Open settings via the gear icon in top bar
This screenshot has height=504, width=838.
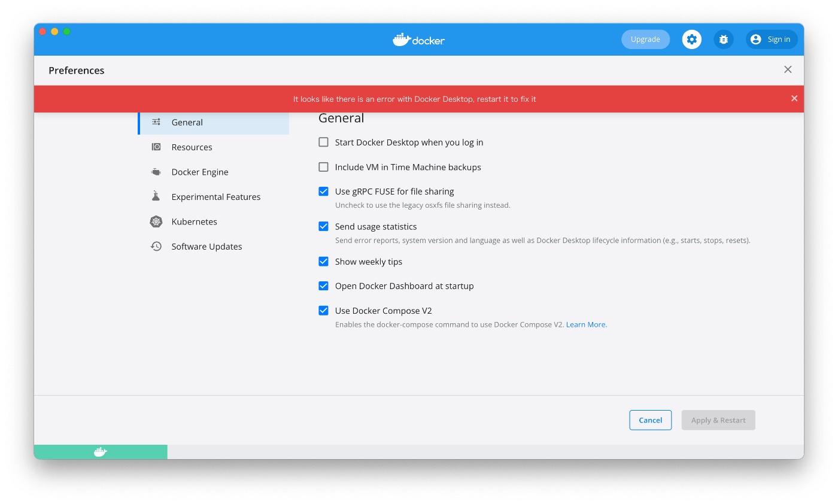tap(691, 39)
